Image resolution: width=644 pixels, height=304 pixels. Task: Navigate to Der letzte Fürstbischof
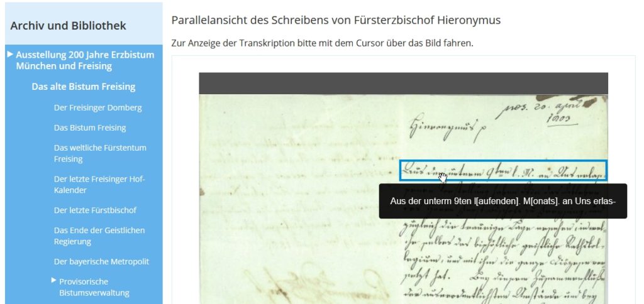(x=95, y=210)
